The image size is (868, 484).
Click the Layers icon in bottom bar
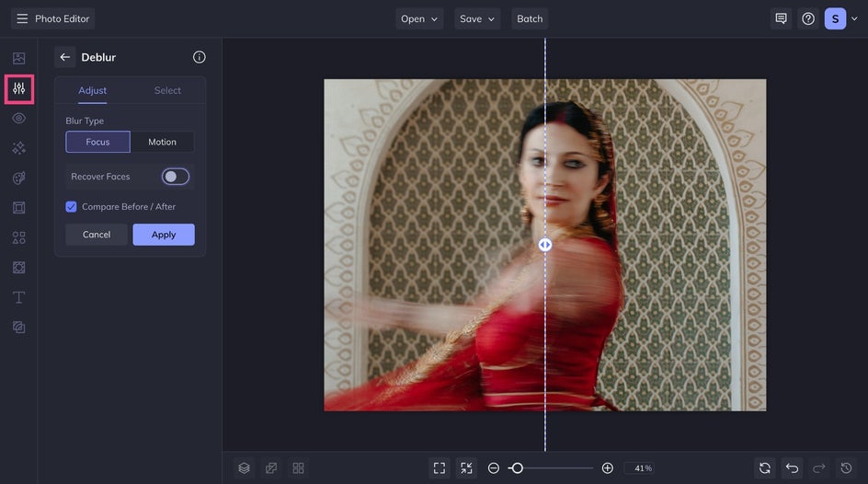pos(244,468)
